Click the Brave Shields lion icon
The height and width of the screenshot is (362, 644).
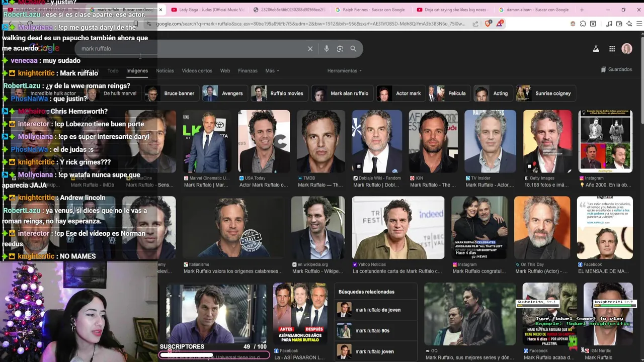pyautogui.click(x=488, y=24)
